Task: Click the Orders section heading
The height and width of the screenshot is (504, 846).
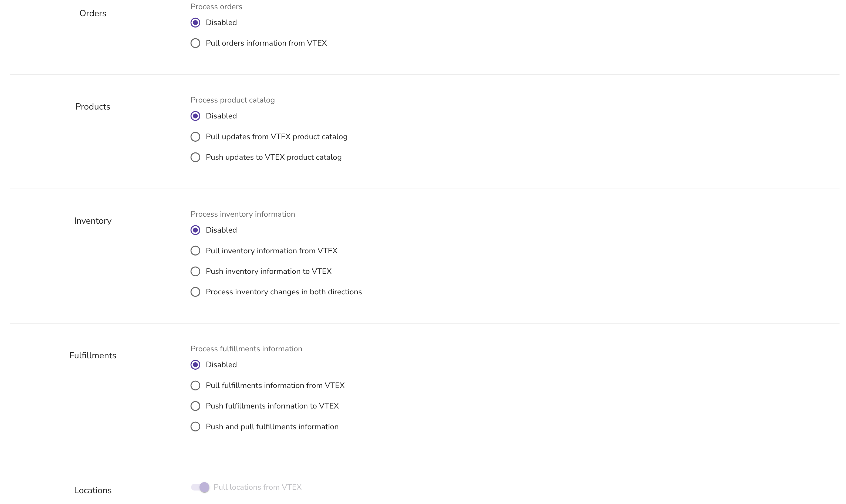Action: [x=93, y=13]
